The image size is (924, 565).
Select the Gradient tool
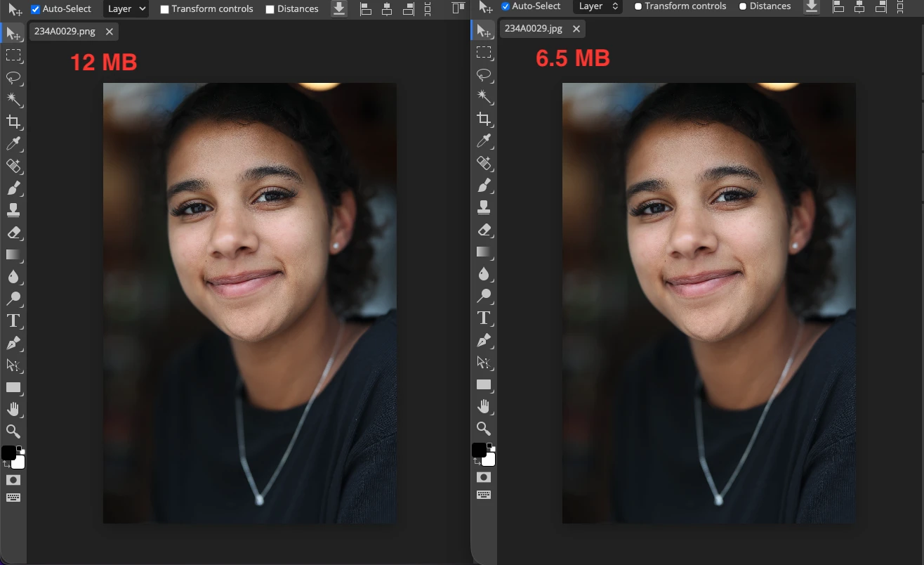(x=14, y=255)
